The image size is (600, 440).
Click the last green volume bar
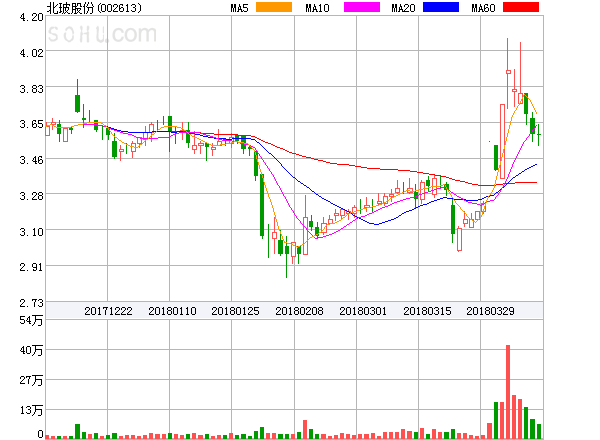pyautogui.click(x=539, y=431)
